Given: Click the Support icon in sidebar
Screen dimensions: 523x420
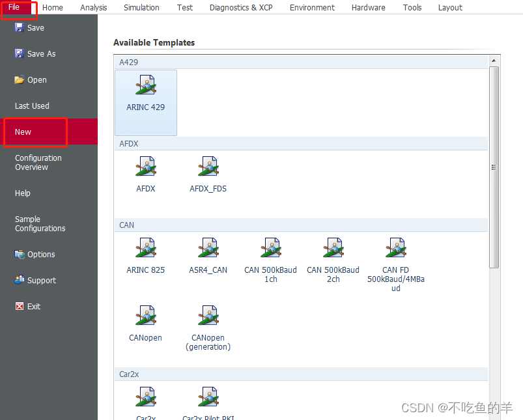Looking at the screenshot, I should (20, 280).
